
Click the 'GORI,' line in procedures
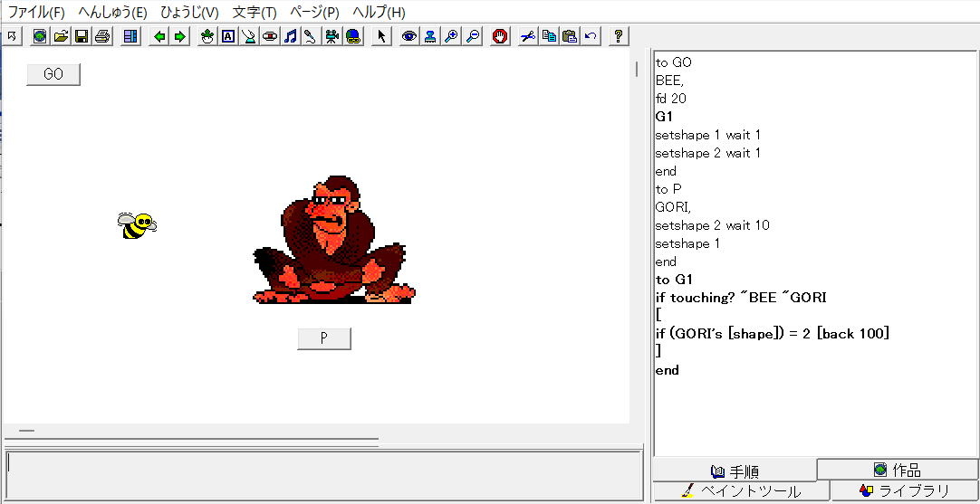pos(673,207)
